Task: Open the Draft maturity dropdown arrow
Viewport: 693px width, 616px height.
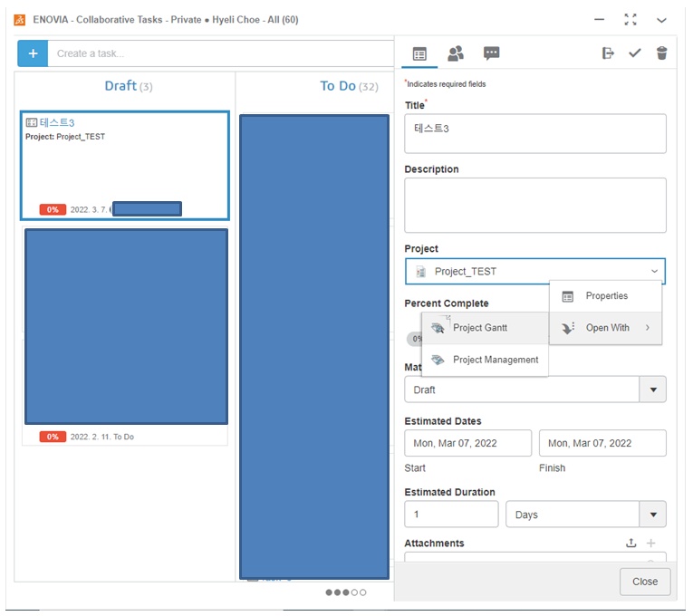Action: [x=653, y=390]
